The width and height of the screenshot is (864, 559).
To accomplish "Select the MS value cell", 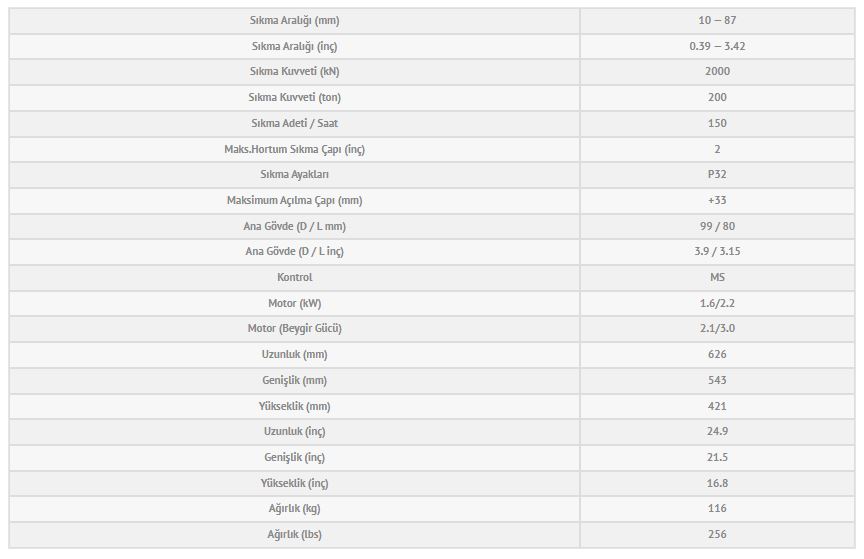I will pyautogui.click(x=717, y=277).
